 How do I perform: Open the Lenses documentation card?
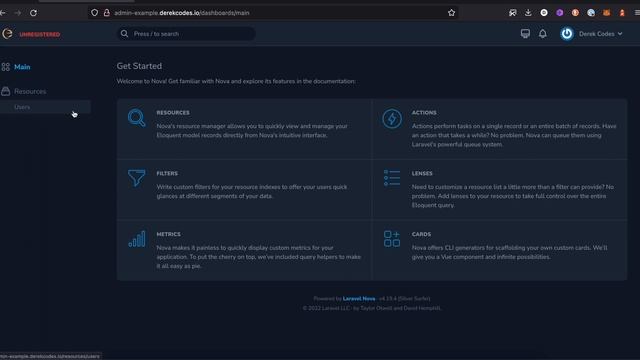tap(500, 189)
